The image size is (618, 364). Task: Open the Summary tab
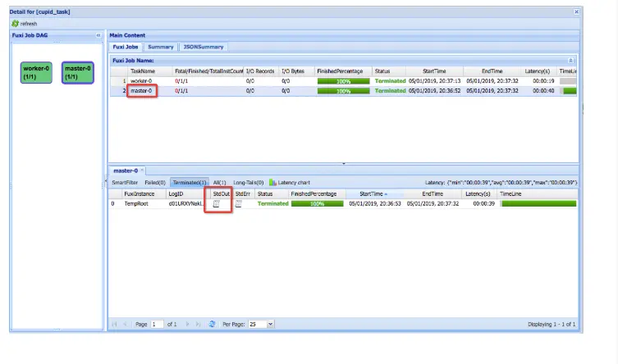point(160,47)
